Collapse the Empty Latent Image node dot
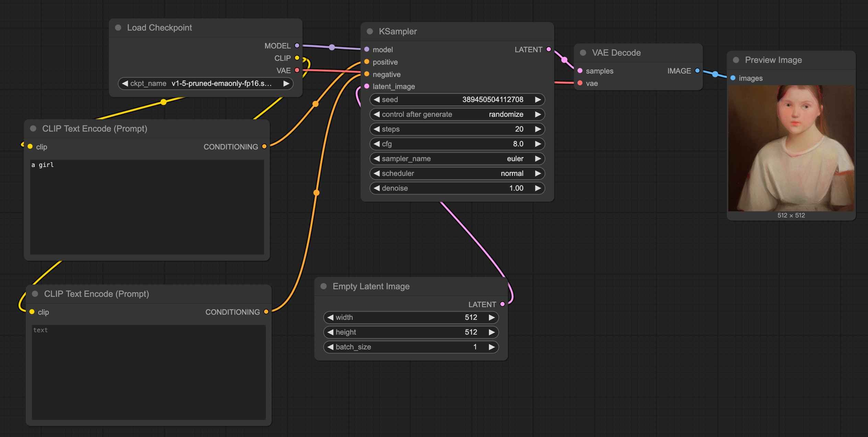The width and height of the screenshot is (868, 437). tap(323, 286)
